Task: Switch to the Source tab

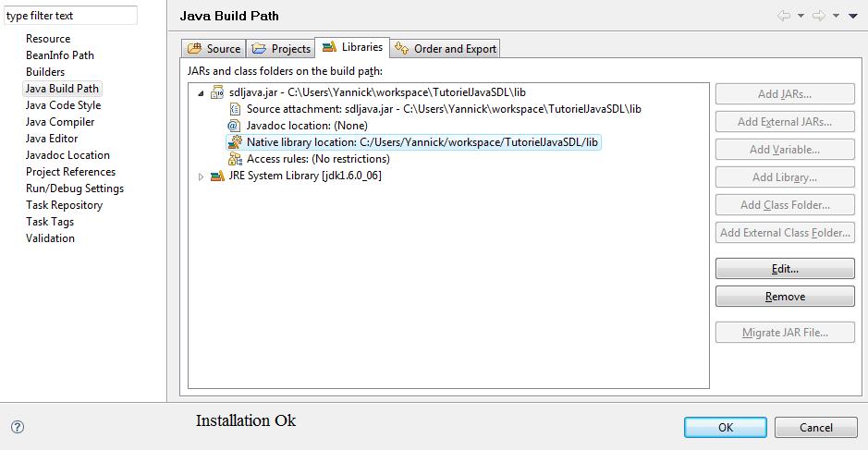Action: (214, 48)
